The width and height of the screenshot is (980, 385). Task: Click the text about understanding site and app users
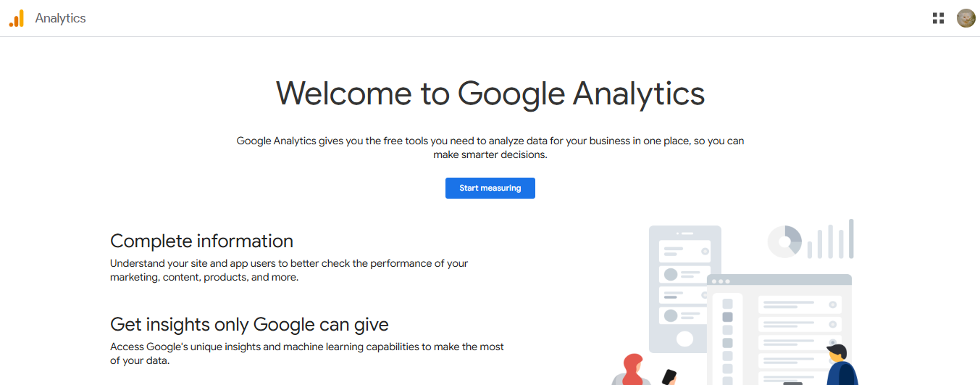click(x=289, y=270)
